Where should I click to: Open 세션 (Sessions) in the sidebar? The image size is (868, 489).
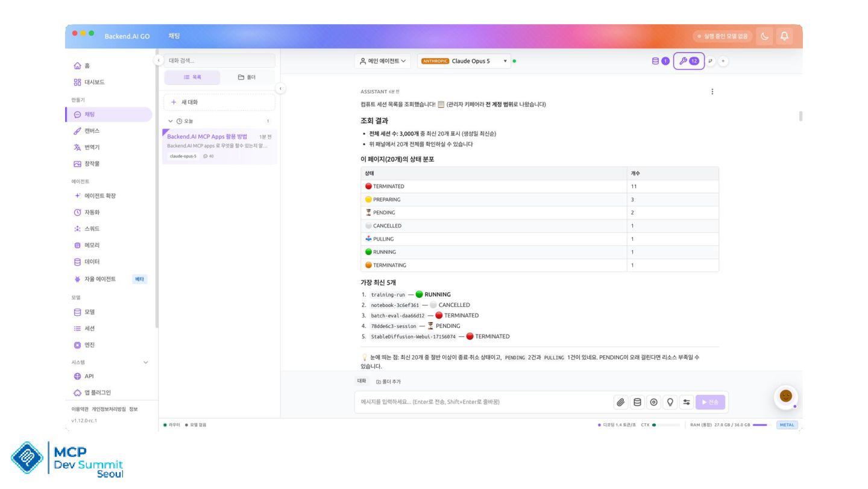(x=84, y=329)
